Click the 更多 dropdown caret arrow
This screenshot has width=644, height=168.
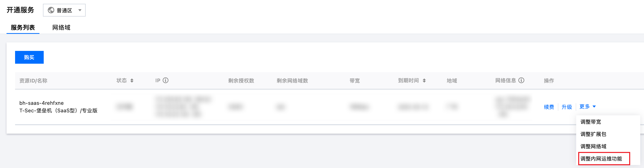594,107
